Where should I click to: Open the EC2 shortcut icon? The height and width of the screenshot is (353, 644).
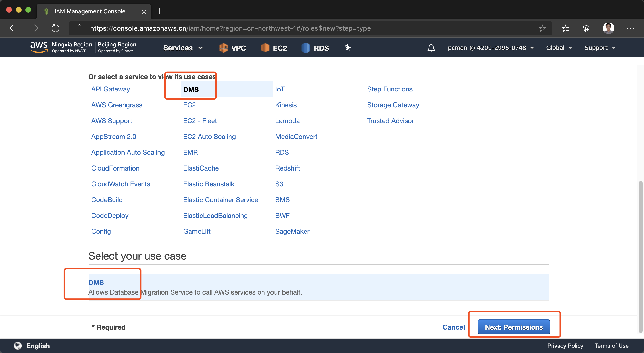click(x=265, y=48)
